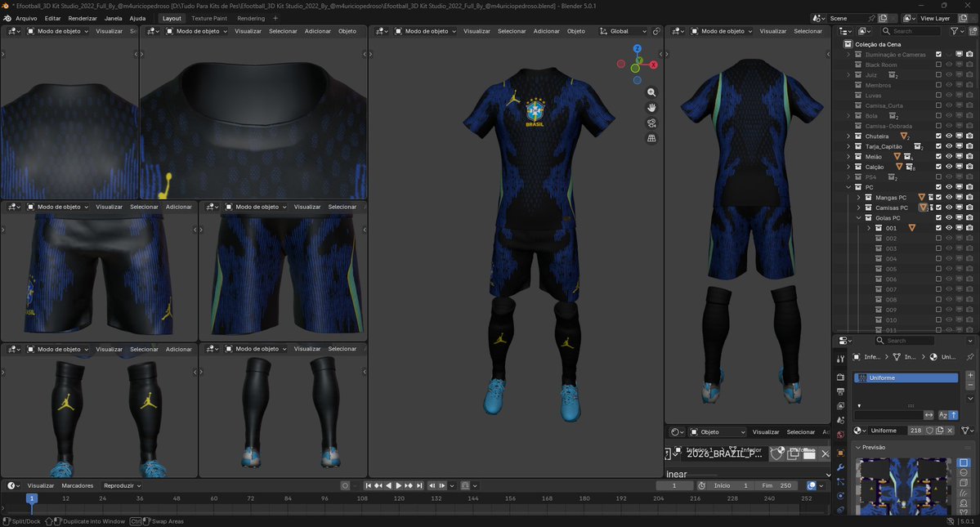Toggle camera view icon in main viewport
This screenshot has height=527, width=980.
651,123
